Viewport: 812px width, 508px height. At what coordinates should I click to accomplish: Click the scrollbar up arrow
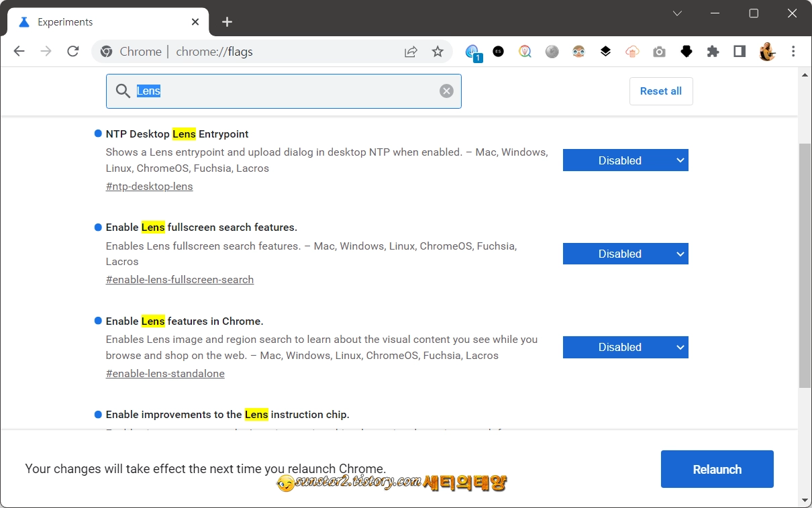point(805,74)
